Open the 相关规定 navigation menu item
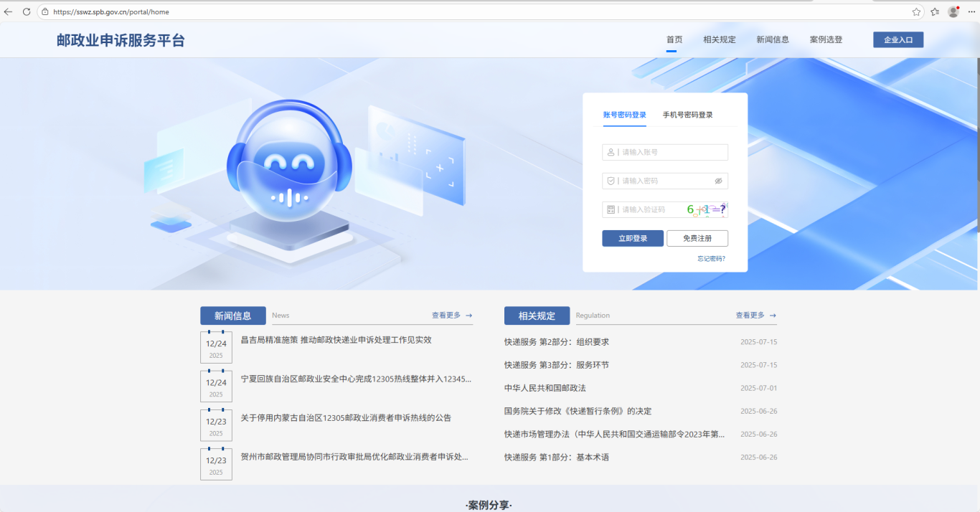This screenshot has width=980, height=512. (x=719, y=39)
